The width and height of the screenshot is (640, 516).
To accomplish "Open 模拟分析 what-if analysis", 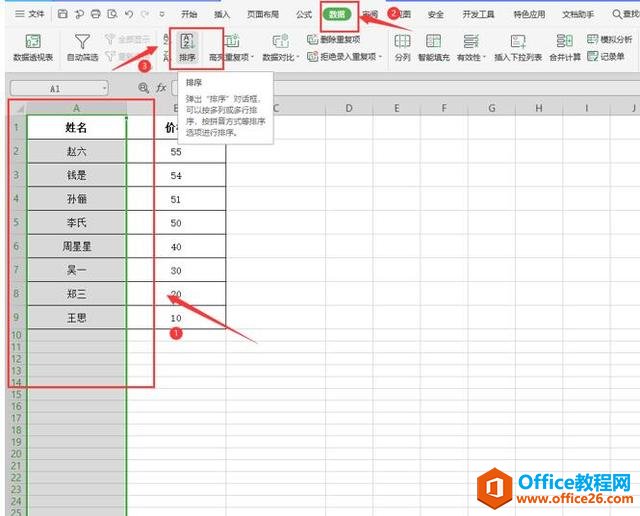I will [610, 39].
